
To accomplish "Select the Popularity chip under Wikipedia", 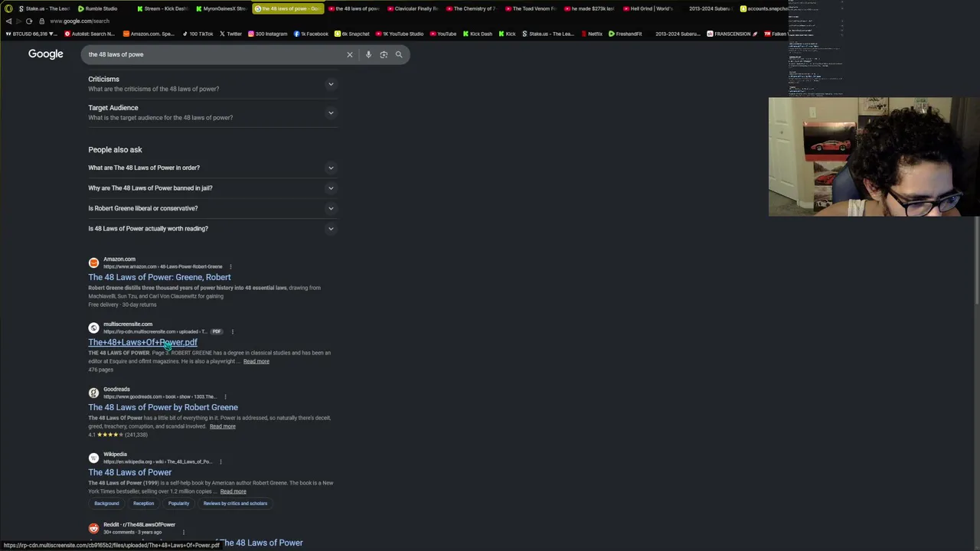I will click(178, 504).
